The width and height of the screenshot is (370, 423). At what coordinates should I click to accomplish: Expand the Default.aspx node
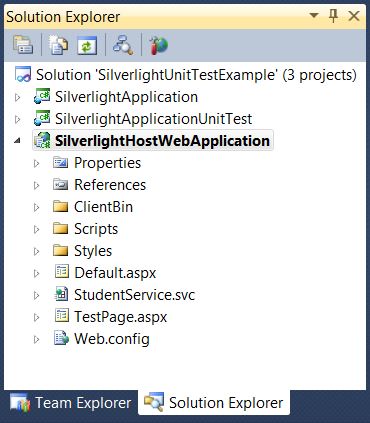click(37, 273)
